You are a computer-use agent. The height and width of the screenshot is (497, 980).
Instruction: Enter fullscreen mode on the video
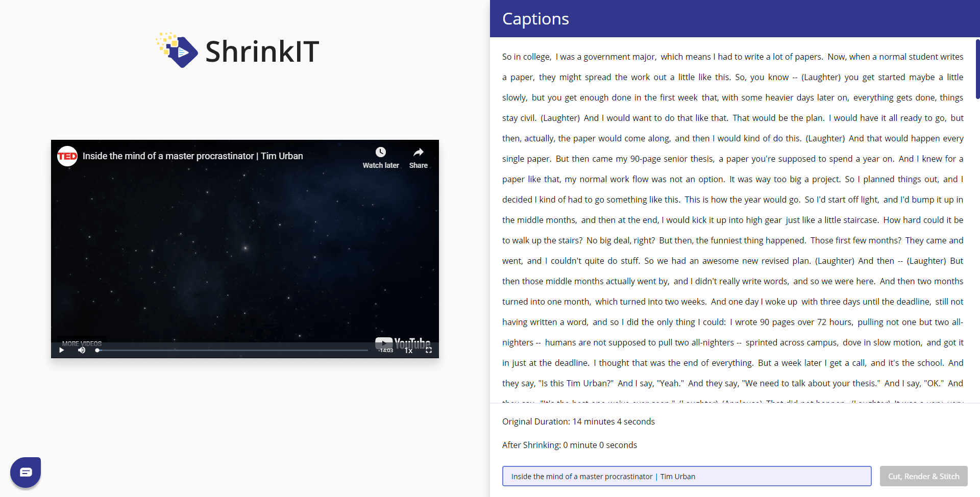pos(429,350)
